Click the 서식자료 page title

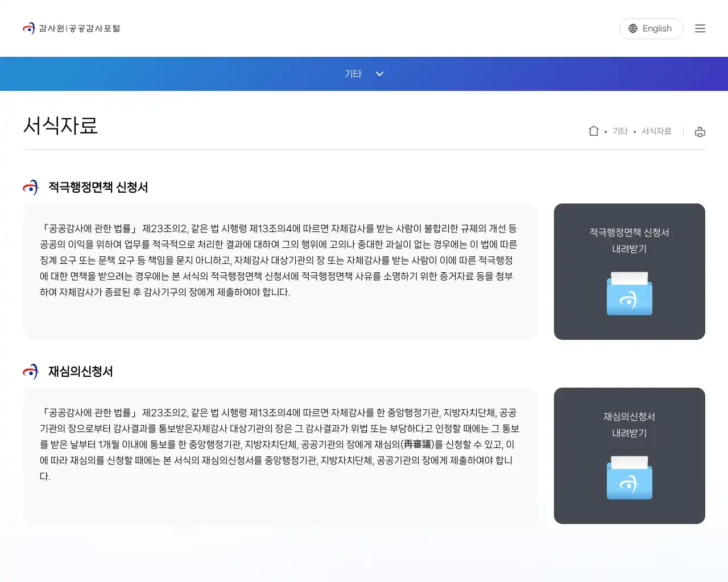click(x=60, y=127)
